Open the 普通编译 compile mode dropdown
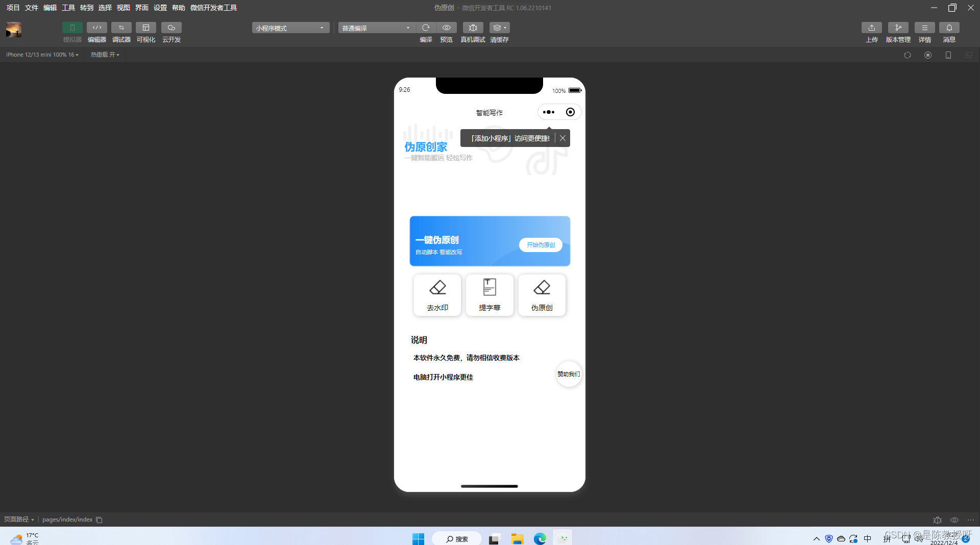980x545 pixels. tap(377, 28)
